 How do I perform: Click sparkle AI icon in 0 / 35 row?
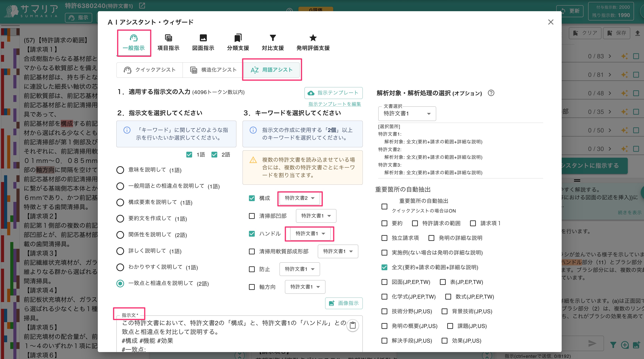click(624, 112)
